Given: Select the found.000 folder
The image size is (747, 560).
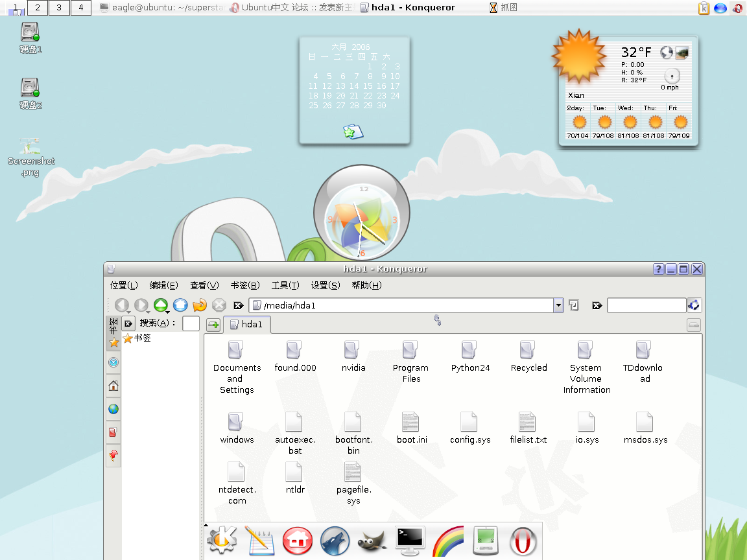Looking at the screenshot, I should point(295,356).
